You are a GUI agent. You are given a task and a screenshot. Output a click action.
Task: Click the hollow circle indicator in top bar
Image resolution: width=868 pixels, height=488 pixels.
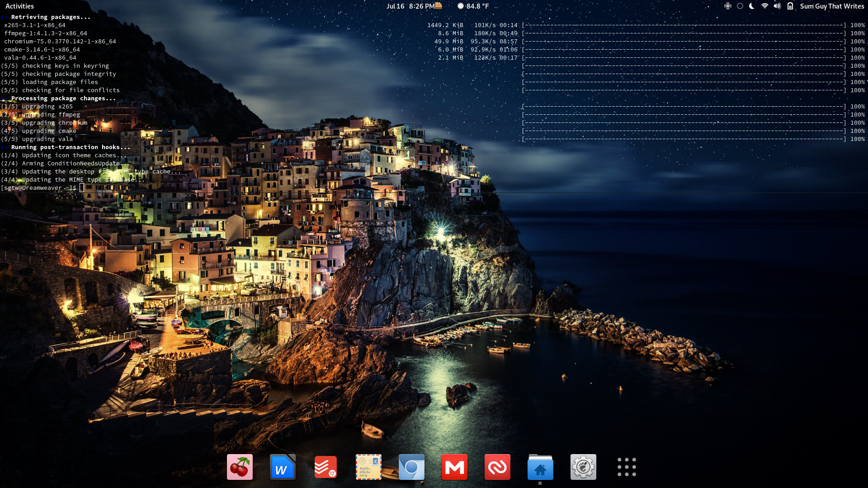pyautogui.click(x=740, y=6)
